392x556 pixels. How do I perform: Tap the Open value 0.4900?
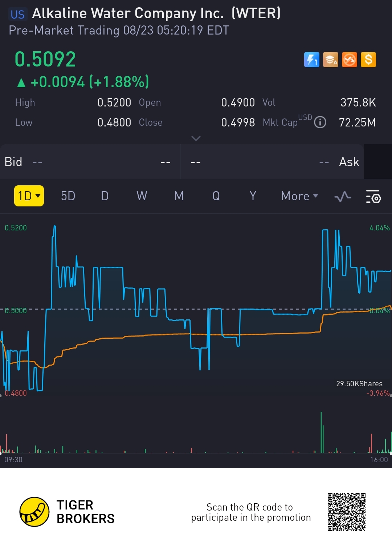[x=238, y=102]
